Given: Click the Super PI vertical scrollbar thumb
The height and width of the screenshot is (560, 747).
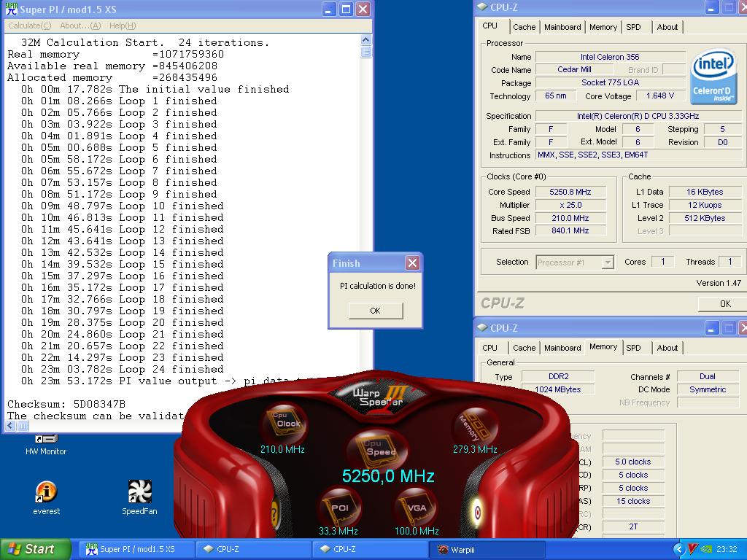Looking at the screenshot, I should pos(366,52).
